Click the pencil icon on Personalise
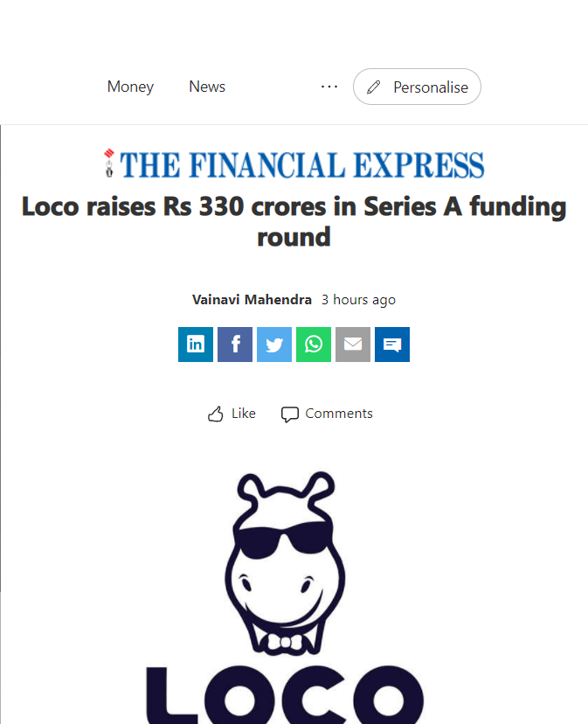This screenshot has height=724, width=588. point(374,87)
